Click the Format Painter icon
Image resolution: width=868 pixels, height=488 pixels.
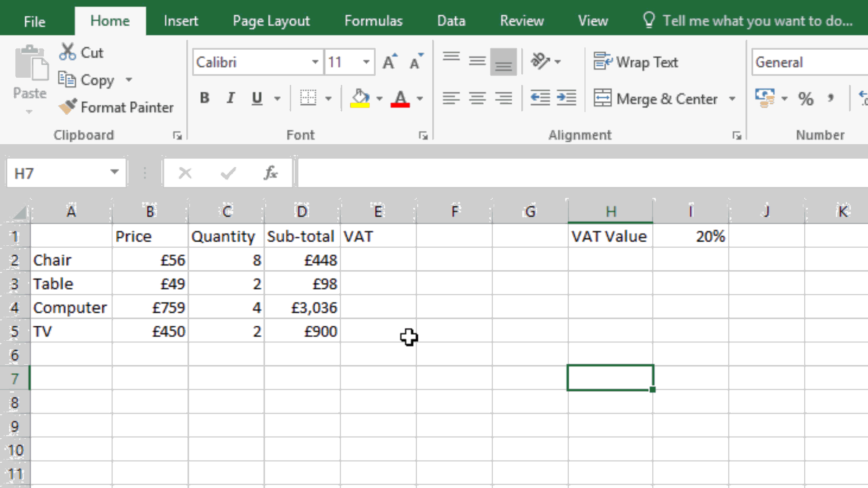(68, 107)
